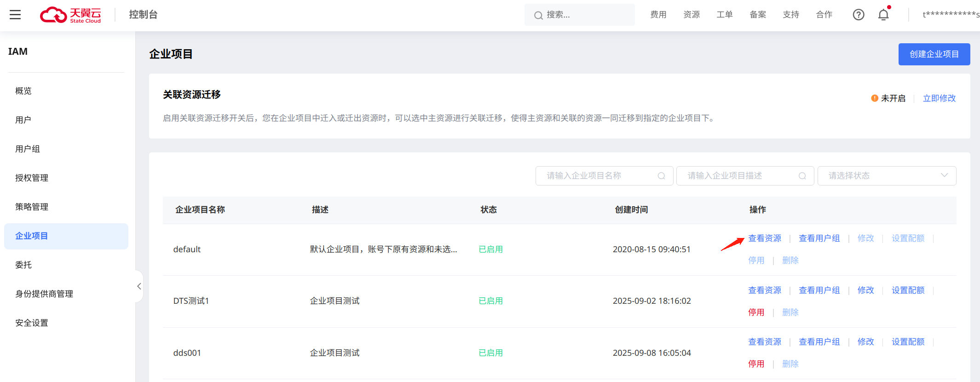Open the 费用 top menu
The image size is (980, 382).
coord(658,15)
